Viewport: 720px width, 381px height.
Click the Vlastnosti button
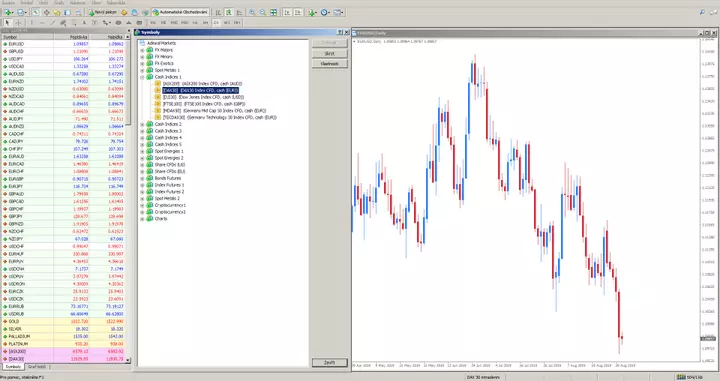[330, 64]
